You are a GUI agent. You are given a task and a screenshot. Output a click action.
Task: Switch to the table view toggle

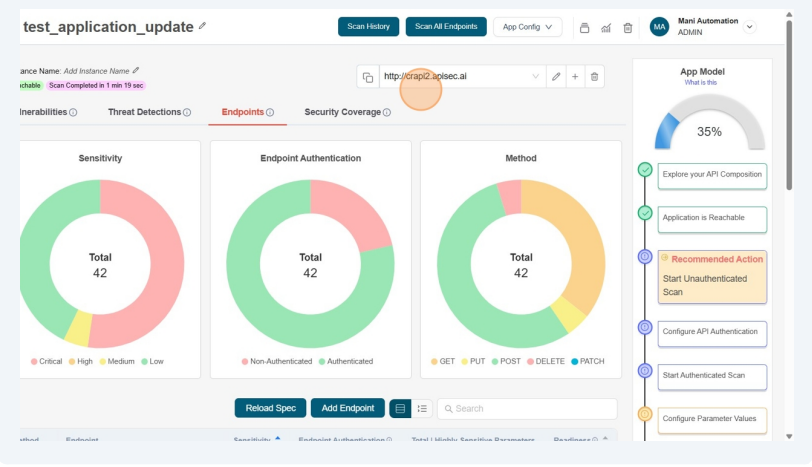point(400,408)
